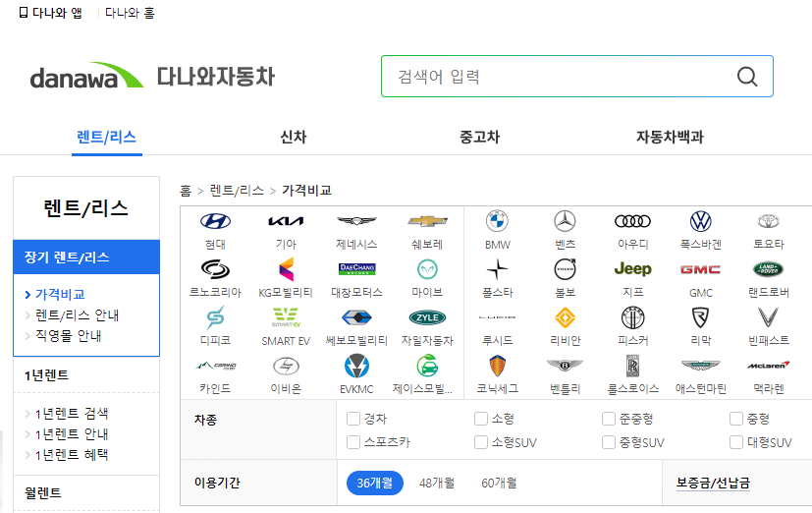Enable the 소형SUV checkbox

[x=481, y=442]
